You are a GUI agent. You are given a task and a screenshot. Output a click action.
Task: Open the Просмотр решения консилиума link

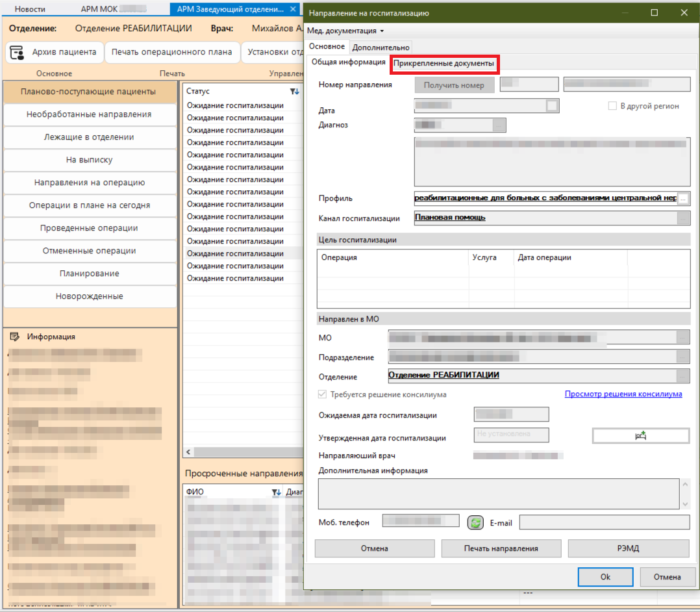623,394
